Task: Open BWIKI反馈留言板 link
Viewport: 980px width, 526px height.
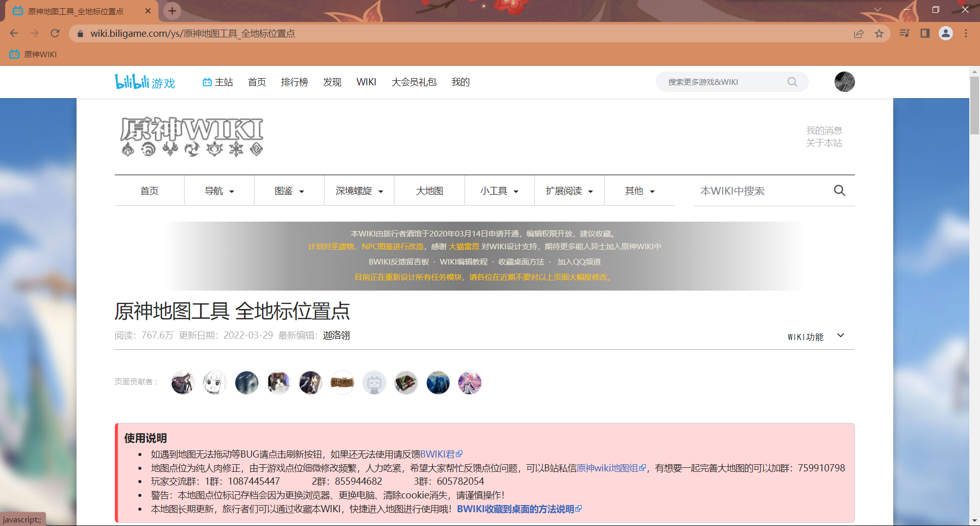Action: pyautogui.click(x=399, y=262)
